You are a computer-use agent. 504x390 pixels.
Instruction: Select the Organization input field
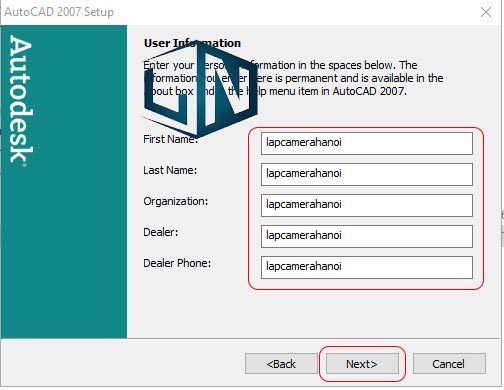point(367,205)
